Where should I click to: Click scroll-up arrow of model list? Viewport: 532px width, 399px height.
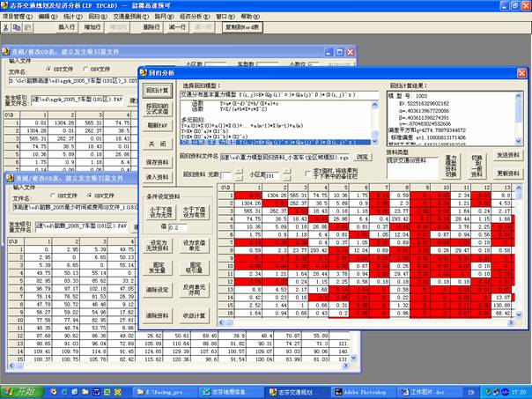click(375, 105)
